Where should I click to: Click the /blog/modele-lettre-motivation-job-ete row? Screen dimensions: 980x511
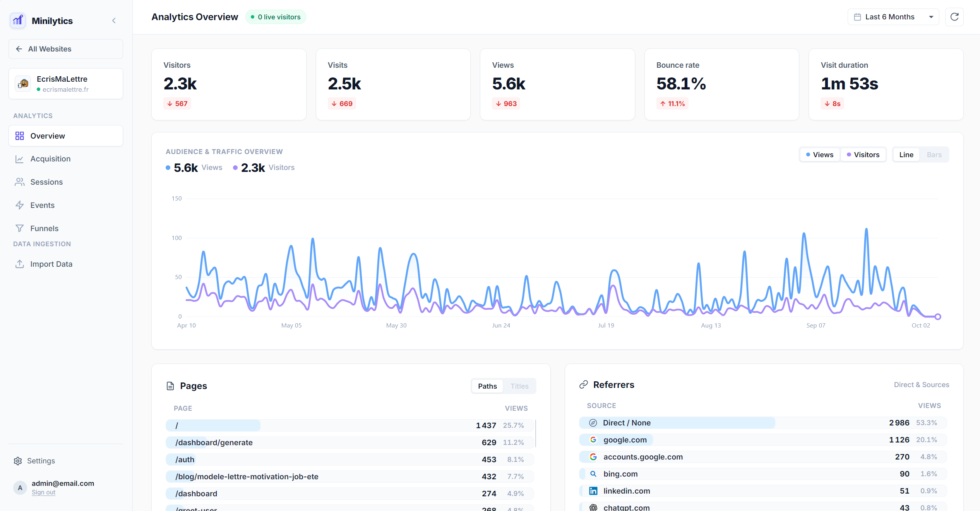pyautogui.click(x=350, y=477)
